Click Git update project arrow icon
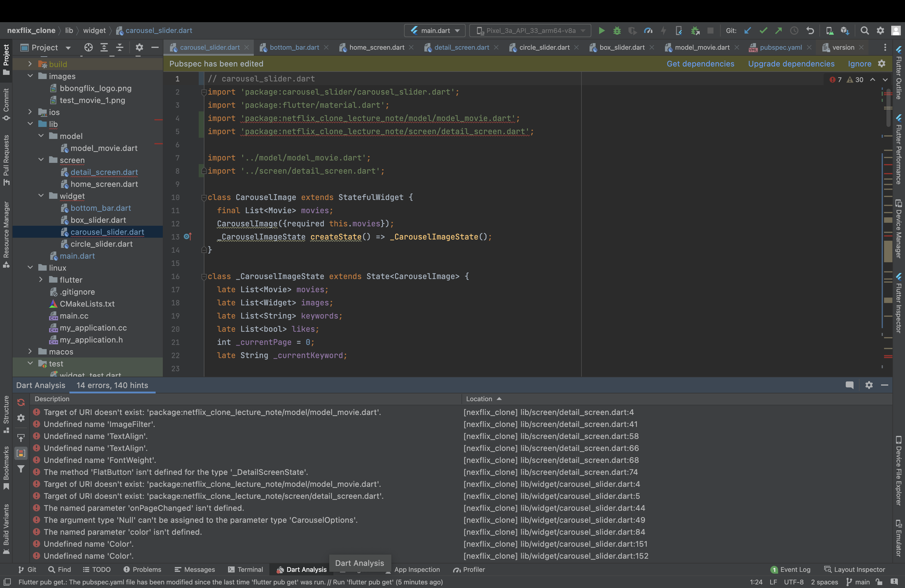The height and width of the screenshot is (588, 905). 748,31
